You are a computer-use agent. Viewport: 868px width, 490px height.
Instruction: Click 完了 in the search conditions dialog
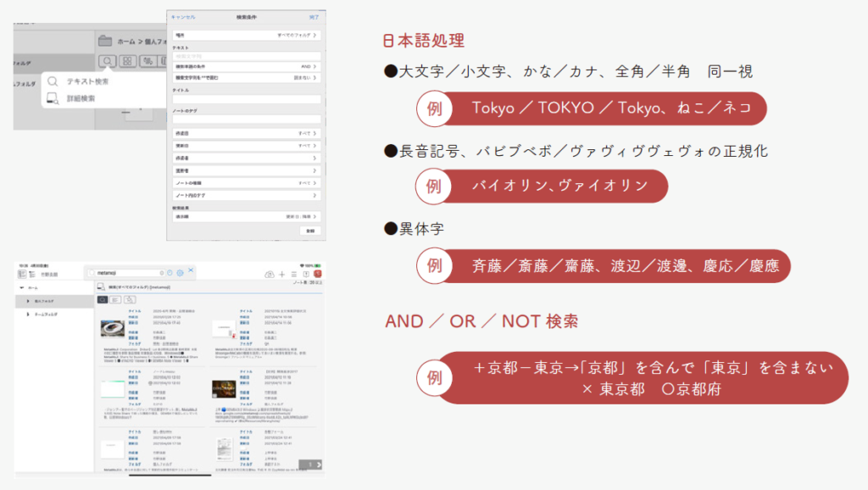coord(314,16)
